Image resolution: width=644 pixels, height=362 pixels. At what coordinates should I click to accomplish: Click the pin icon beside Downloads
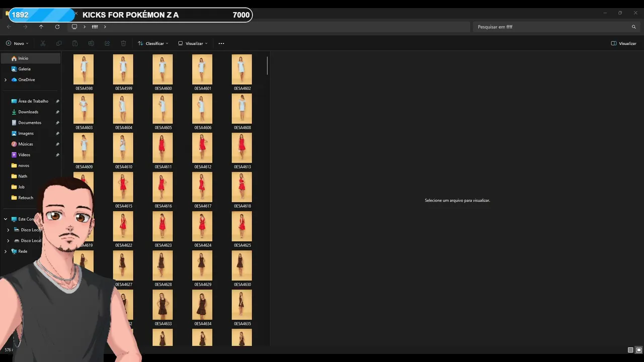point(57,112)
